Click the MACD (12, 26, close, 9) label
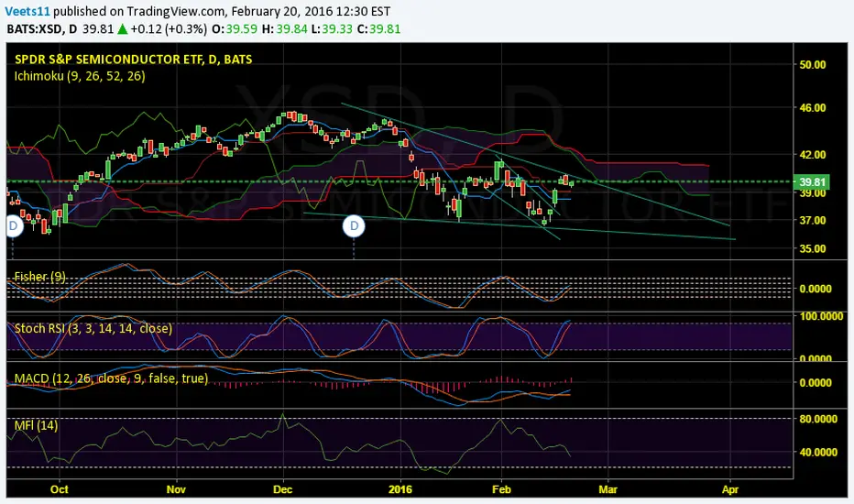The width and height of the screenshot is (854, 504). [x=111, y=378]
